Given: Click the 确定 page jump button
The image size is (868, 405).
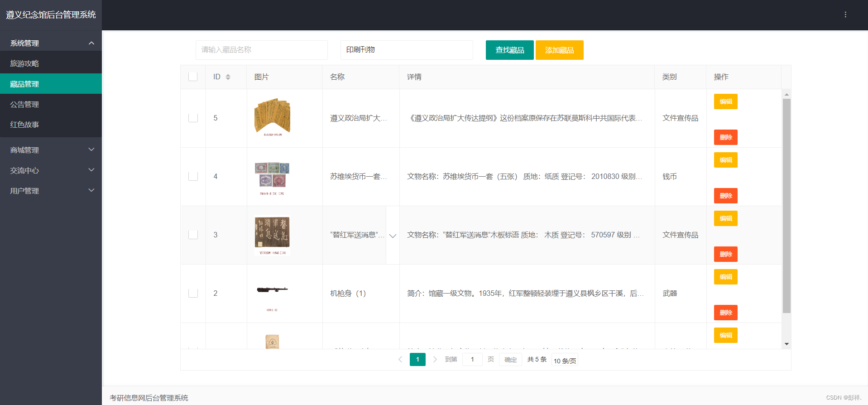Looking at the screenshot, I should click(510, 360).
